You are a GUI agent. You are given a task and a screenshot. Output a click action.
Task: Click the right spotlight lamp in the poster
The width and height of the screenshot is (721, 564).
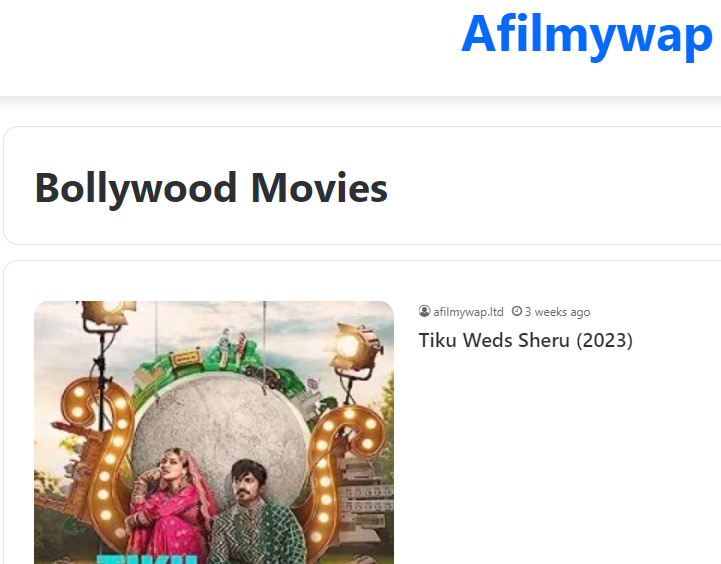click(355, 346)
